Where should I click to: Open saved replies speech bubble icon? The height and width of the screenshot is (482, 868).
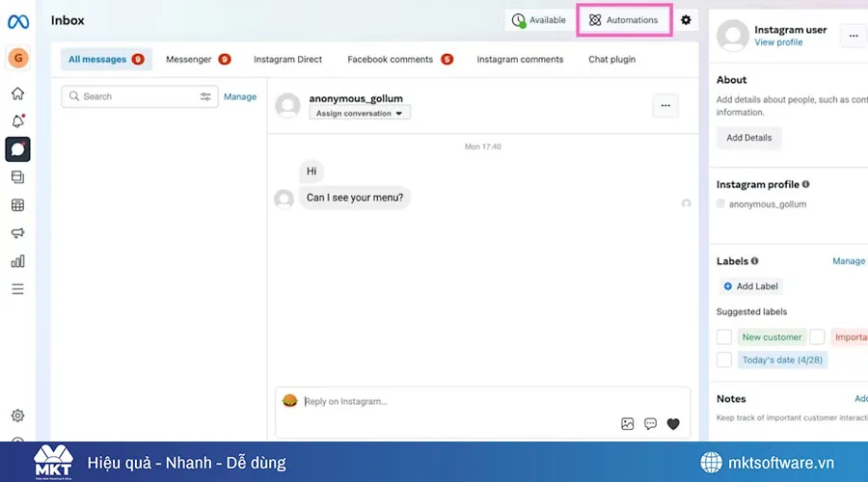coord(650,424)
